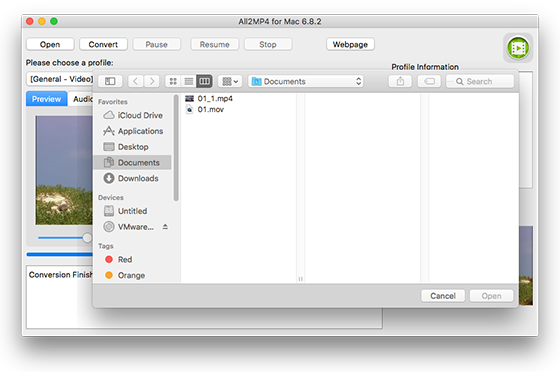Click the Stop button
Screen dimensions: 560x372
pyautogui.click(x=268, y=44)
